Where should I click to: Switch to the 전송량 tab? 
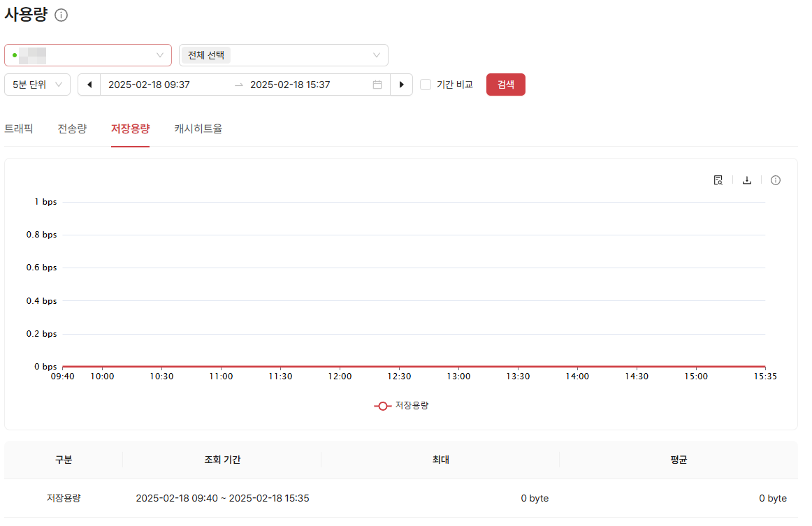click(x=72, y=129)
